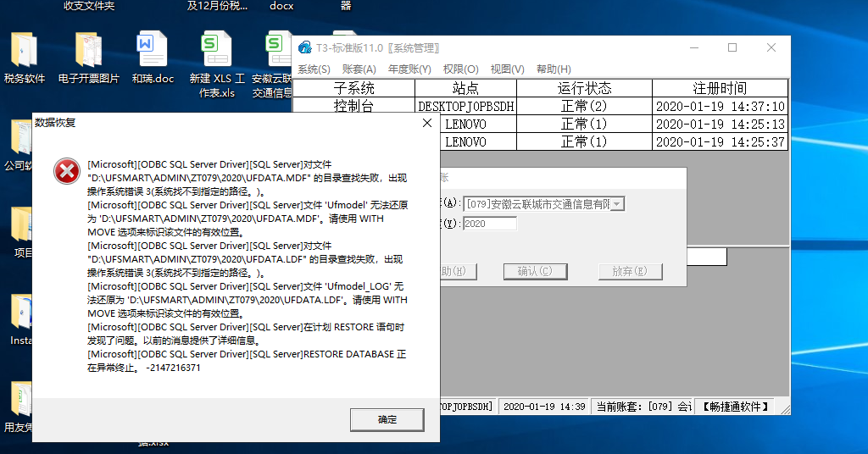Click the 项目 desktop folder icon
Image resolution: width=868 pixels, height=454 pixels.
pyautogui.click(x=22, y=232)
